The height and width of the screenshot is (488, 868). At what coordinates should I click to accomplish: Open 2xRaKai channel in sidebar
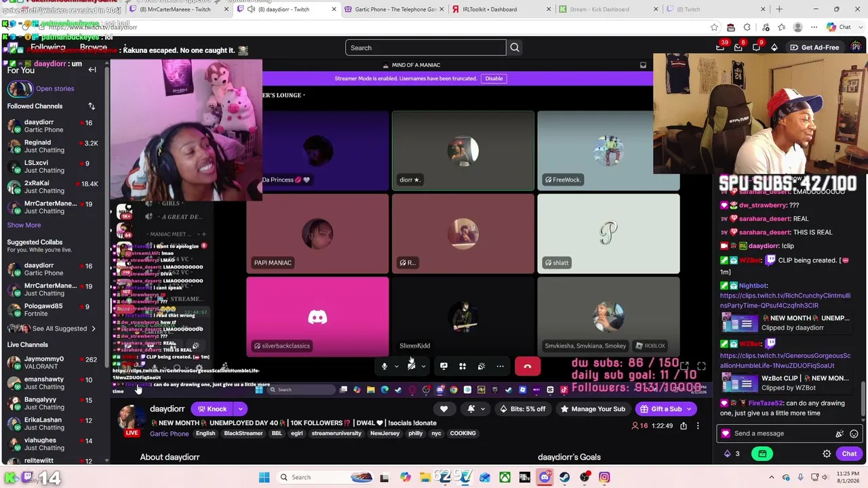coord(52,187)
